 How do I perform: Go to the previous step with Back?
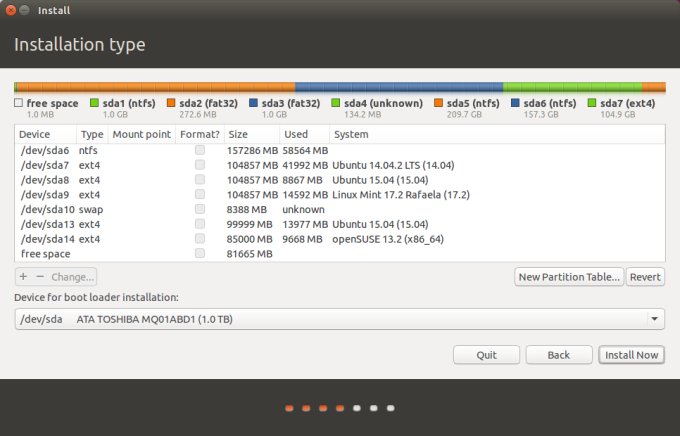558,355
